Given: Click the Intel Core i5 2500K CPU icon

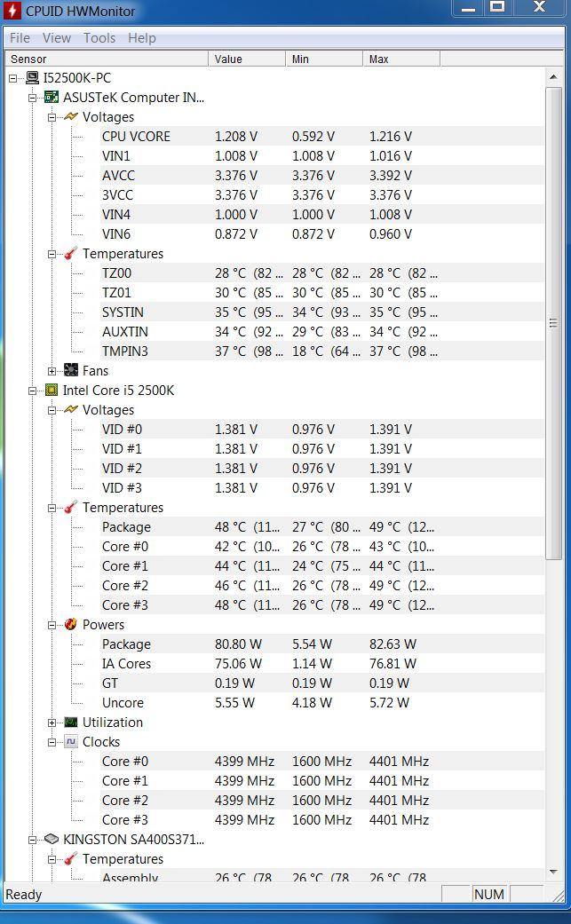Looking at the screenshot, I should tap(52, 391).
